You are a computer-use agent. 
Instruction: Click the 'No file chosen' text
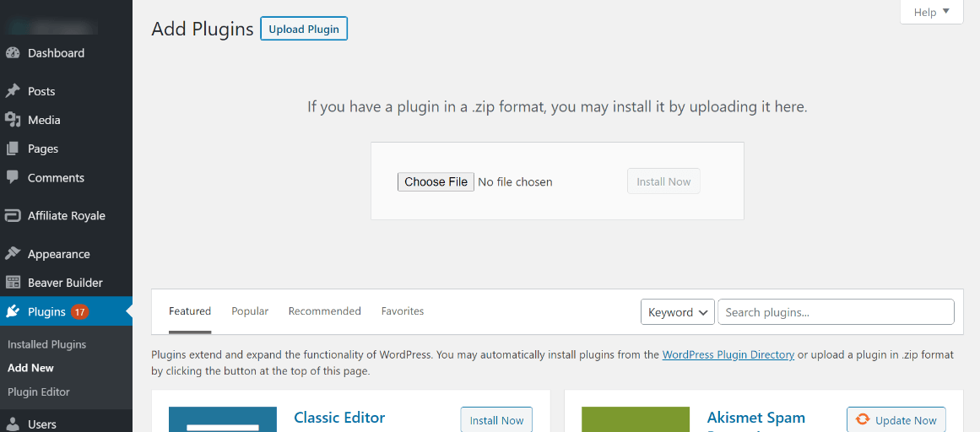coord(515,182)
